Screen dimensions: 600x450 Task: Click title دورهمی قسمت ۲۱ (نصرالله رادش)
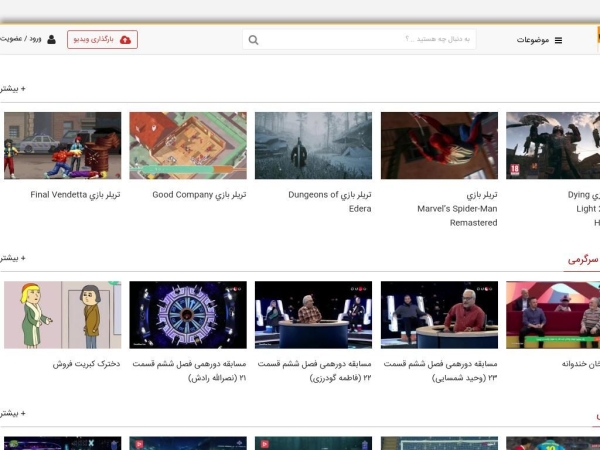pyautogui.click(x=189, y=371)
